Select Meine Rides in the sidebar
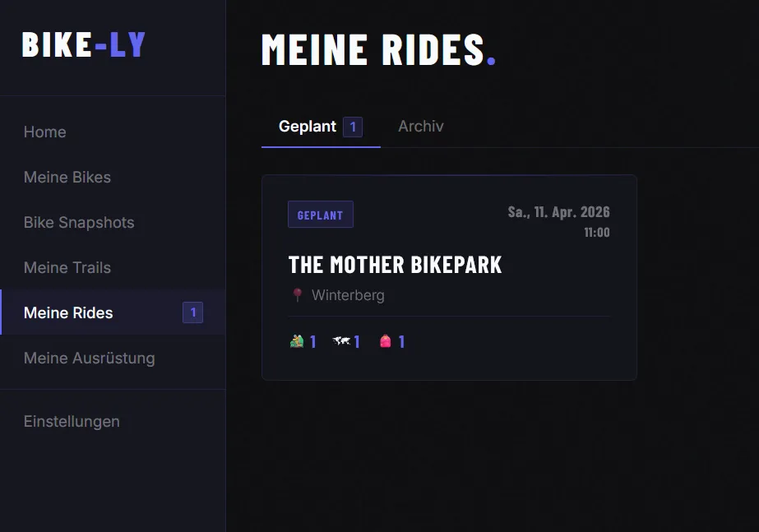The image size is (759, 532). 68,312
